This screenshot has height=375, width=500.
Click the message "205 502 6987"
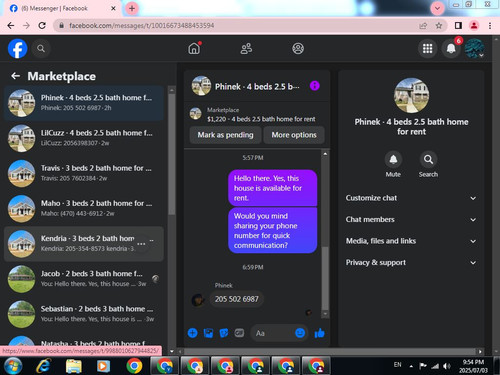[236, 299]
